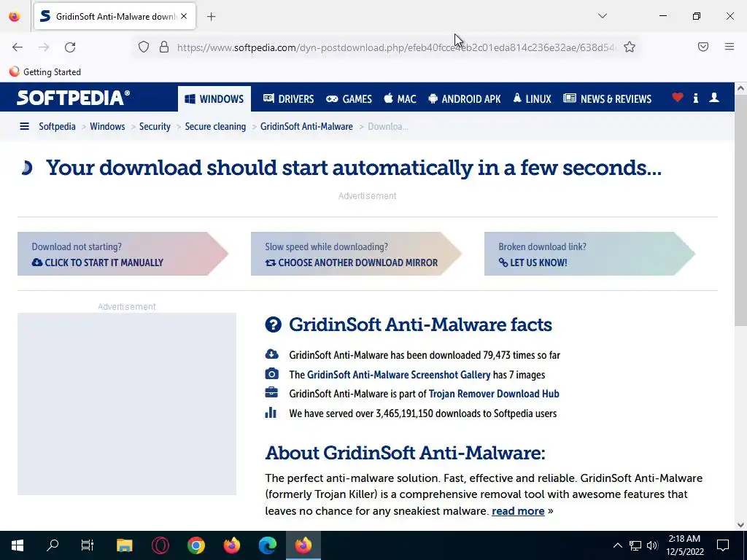Click the cloud download count icon
Image resolution: width=747 pixels, height=560 pixels.
pos(271,354)
